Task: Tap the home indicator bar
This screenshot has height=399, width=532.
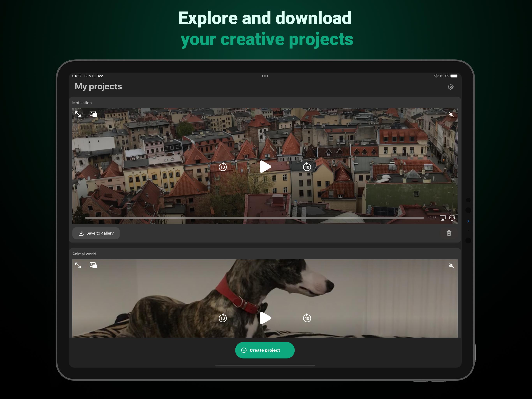Action: click(x=265, y=365)
